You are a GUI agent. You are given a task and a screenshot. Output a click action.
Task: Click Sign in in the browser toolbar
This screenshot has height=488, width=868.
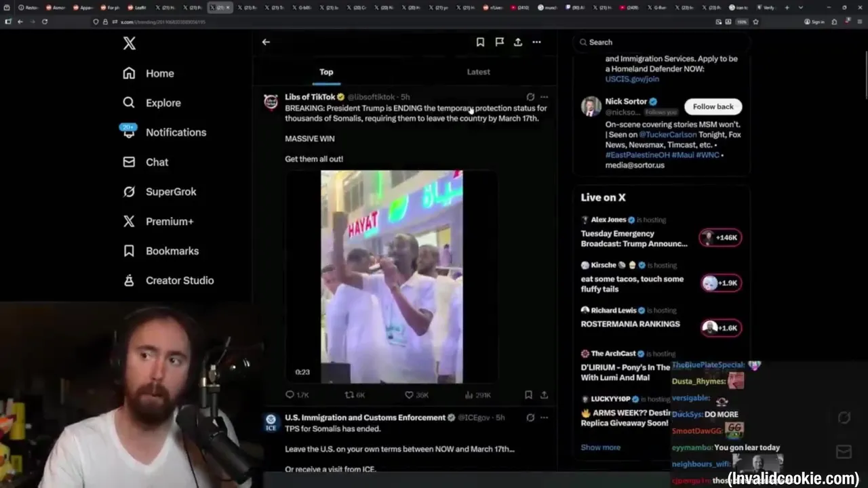(814, 22)
